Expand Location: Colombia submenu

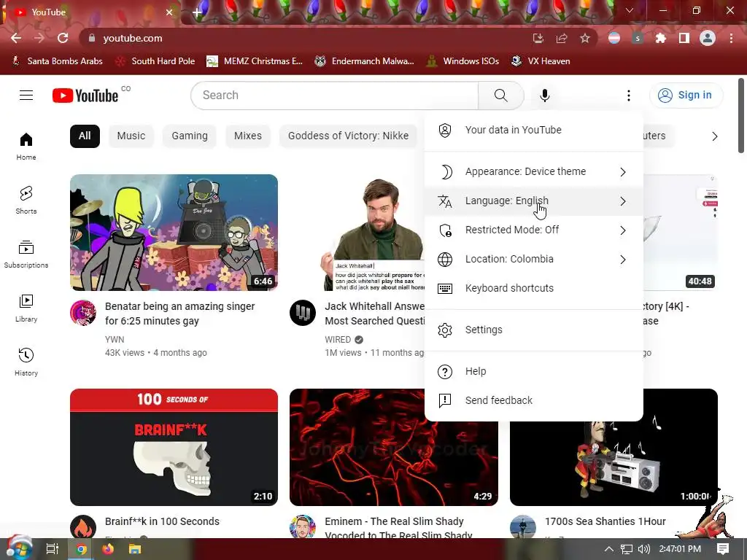pos(533,259)
